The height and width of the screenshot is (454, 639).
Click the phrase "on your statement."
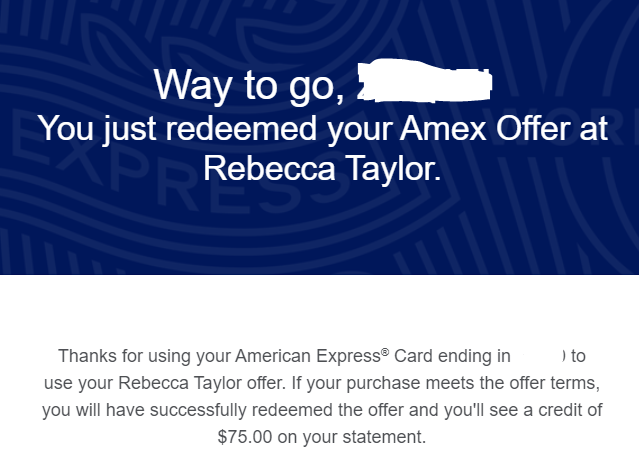tap(352, 437)
